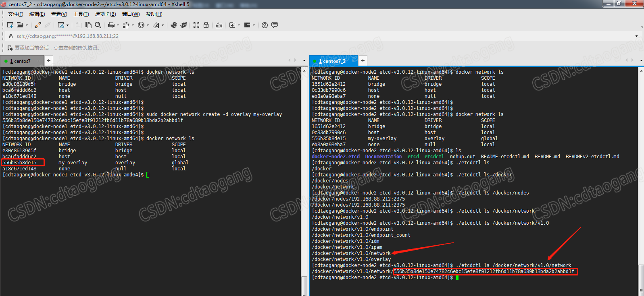
Task: Click the chat feedback speech bubble icon
Action: tap(275, 25)
